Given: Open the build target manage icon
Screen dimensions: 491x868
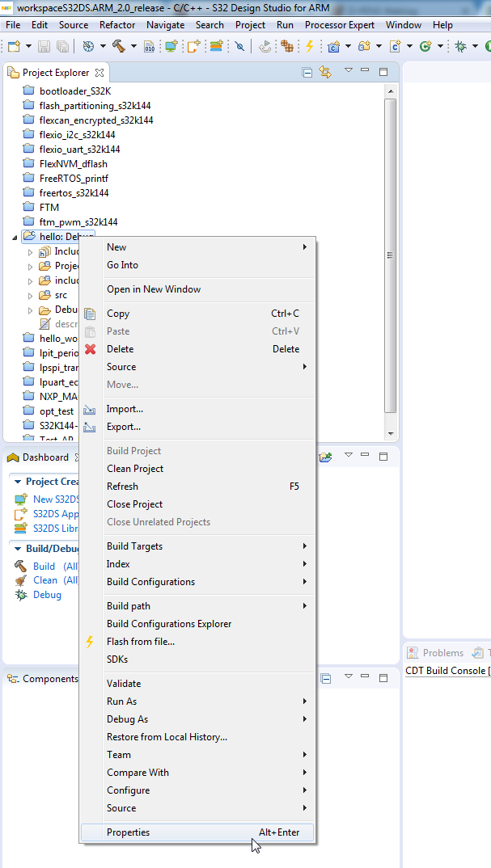Looking at the screenshot, I should coord(89,46).
